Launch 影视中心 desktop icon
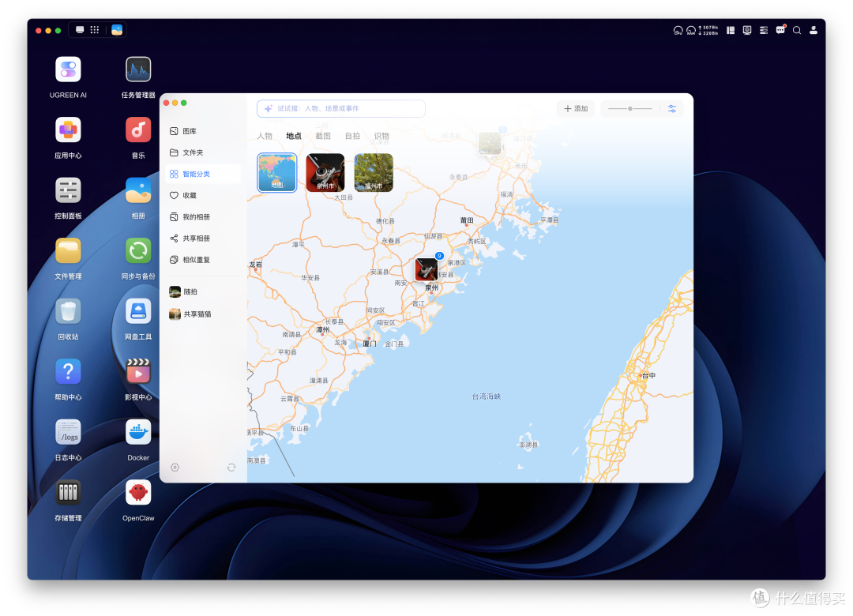 [138, 372]
